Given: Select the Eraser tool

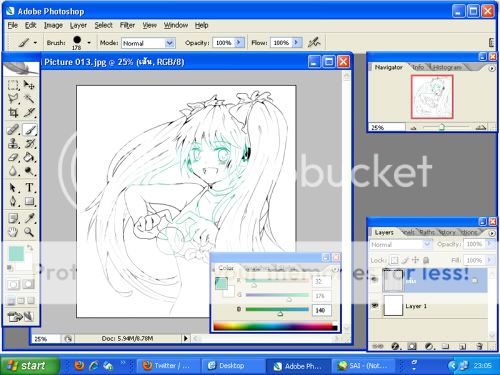Looking at the screenshot, I should tap(13, 157).
